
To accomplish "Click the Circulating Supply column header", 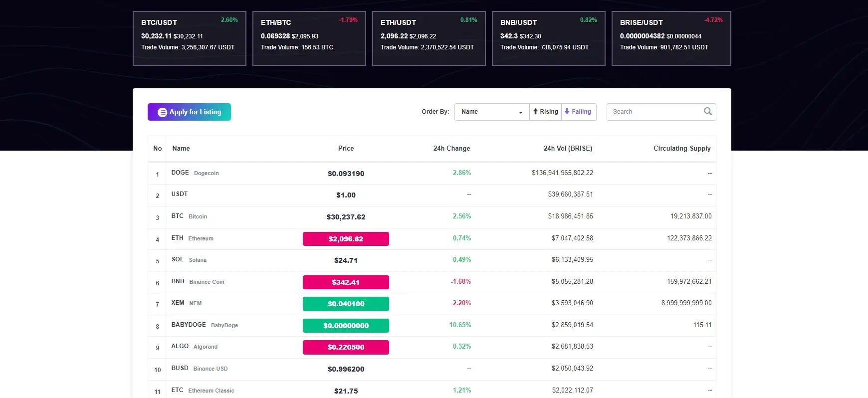I will point(681,149).
